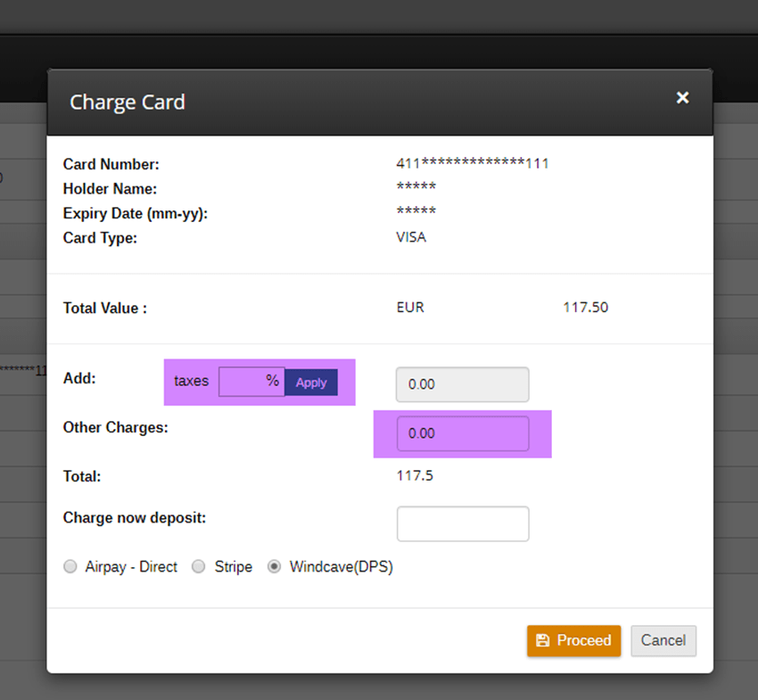Click the Expiry Date (mm-yy) label
Screen dimensions: 758x700
click(135, 213)
